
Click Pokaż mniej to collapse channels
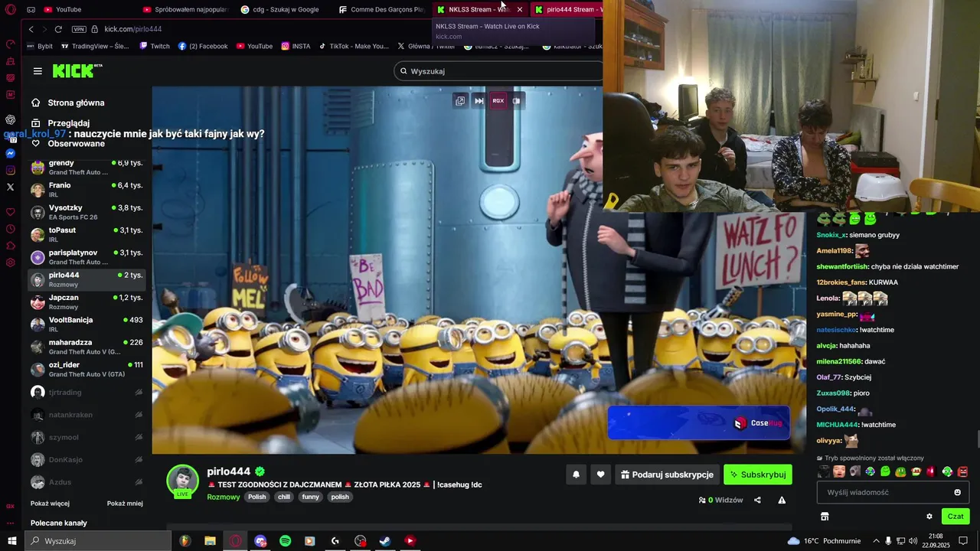point(125,504)
